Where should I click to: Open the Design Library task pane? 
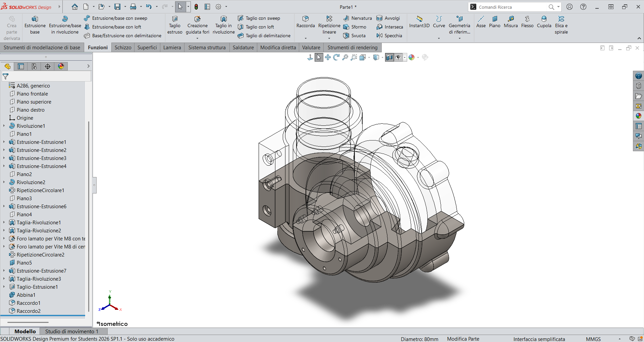[x=639, y=86]
